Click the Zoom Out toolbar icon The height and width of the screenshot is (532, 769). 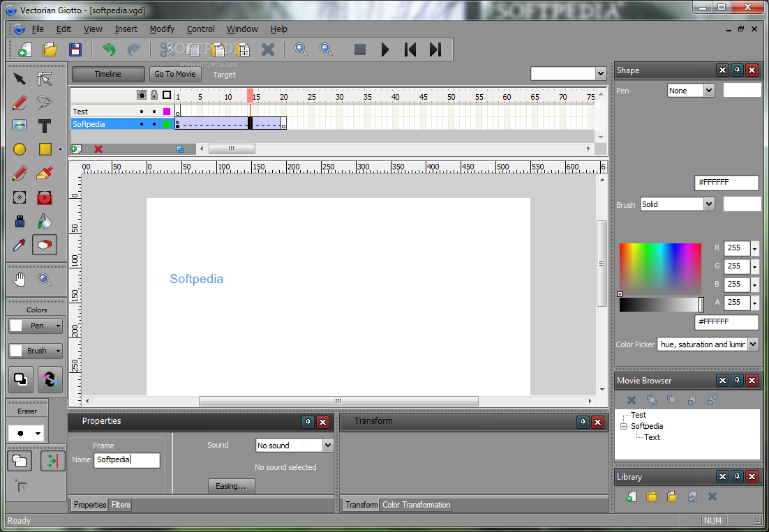click(326, 50)
